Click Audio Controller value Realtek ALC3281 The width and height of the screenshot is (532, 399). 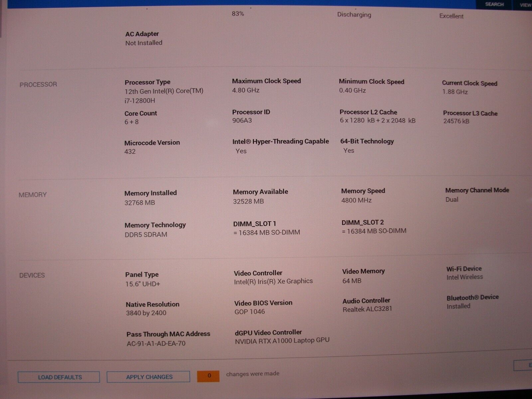coord(367,309)
